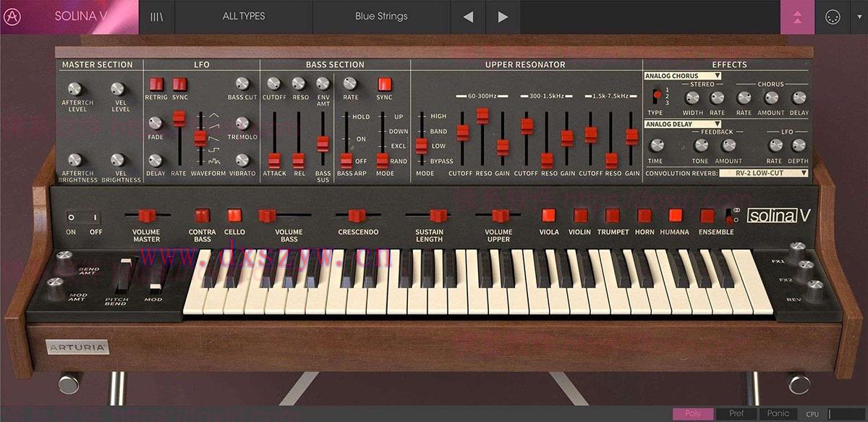This screenshot has width=868, height=422.
Task: Click the Feedback Tone knob
Action: click(700, 145)
